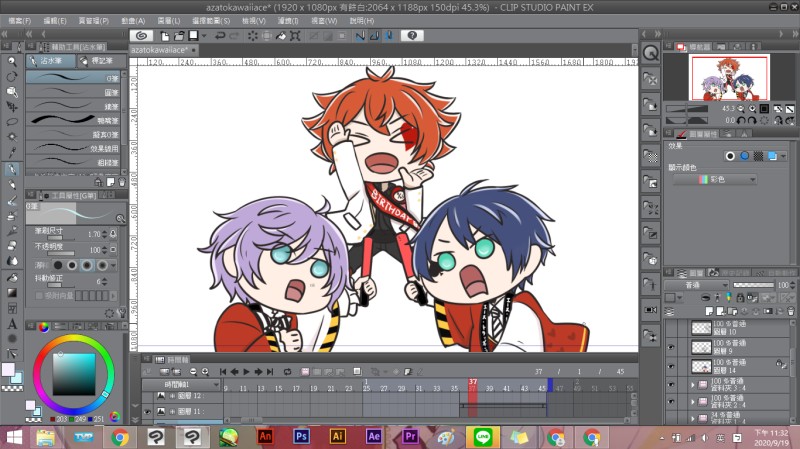Viewport: 800px width, 449px height.
Task: Select the Text tool
Action: 12,323
